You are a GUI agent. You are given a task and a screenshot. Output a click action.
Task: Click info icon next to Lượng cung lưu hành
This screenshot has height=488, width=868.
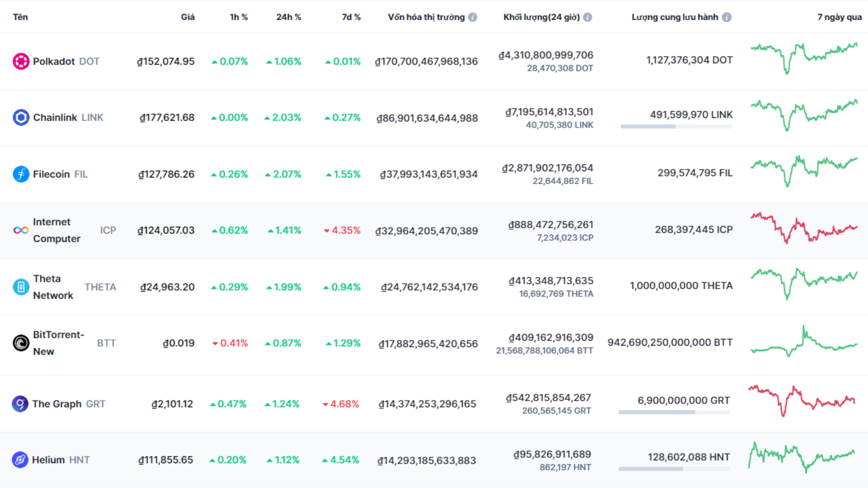click(x=726, y=17)
